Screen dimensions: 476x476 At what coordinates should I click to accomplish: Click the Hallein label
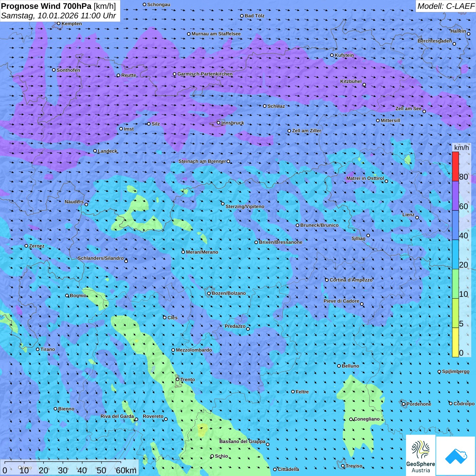tap(458, 31)
